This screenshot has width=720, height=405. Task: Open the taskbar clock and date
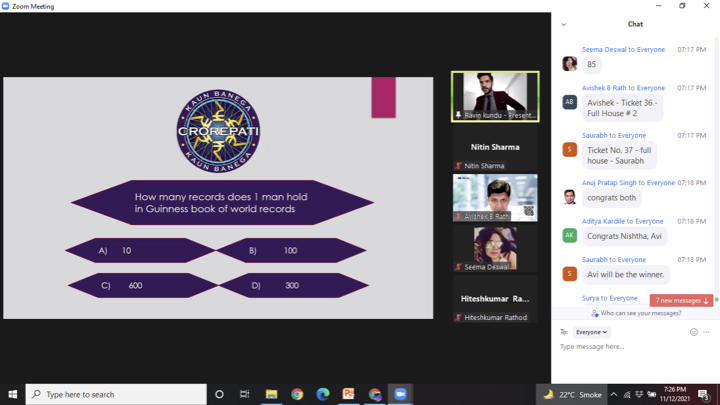675,394
